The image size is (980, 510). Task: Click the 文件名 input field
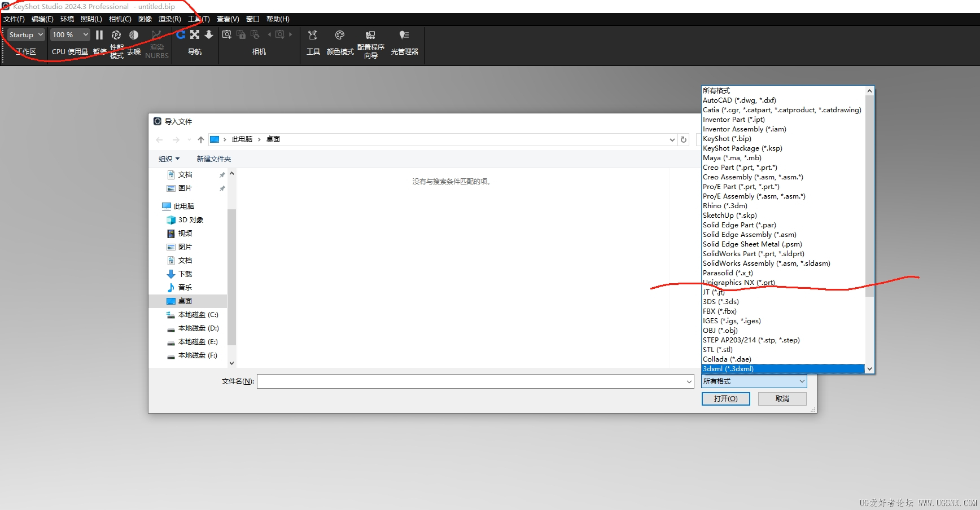[471, 382]
